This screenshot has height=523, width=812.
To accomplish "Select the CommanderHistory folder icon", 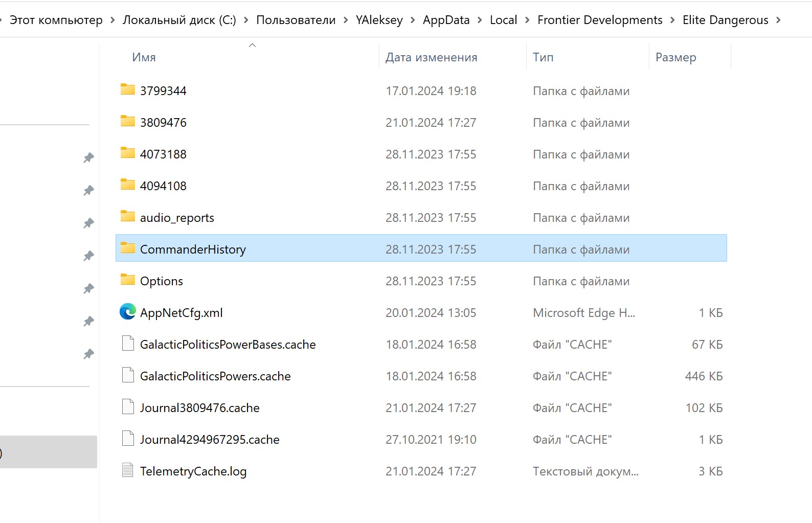I will pos(127,248).
